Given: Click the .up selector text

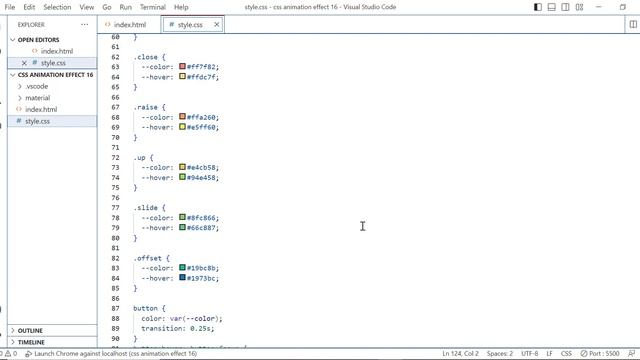Looking at the screenshot, I should click(139, 158).
